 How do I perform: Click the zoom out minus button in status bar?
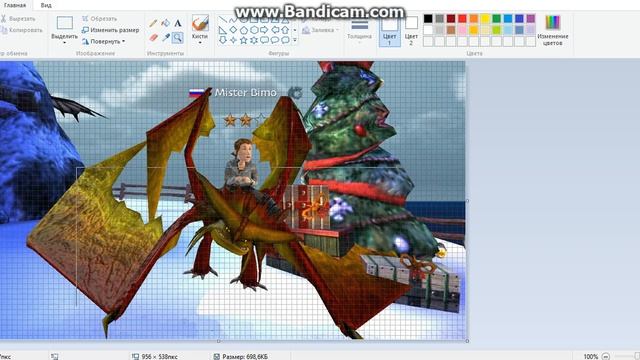click(606, 356)
